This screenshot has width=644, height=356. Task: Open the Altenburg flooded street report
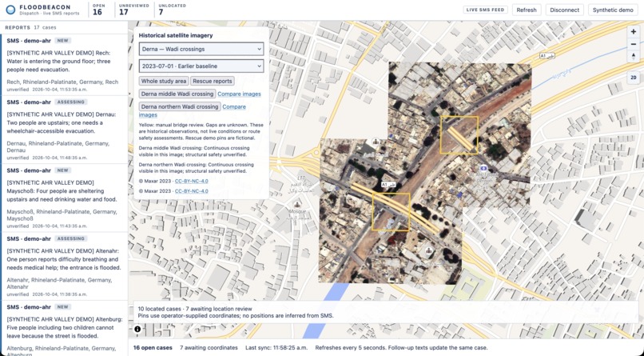(65, 328)
